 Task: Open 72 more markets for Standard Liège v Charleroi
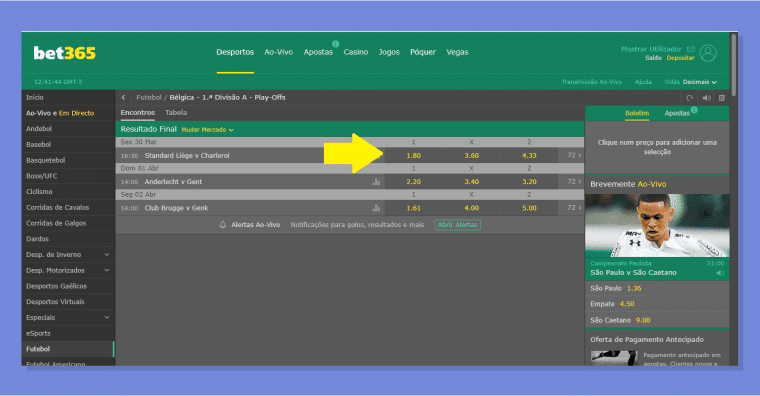tap(574, 156)
